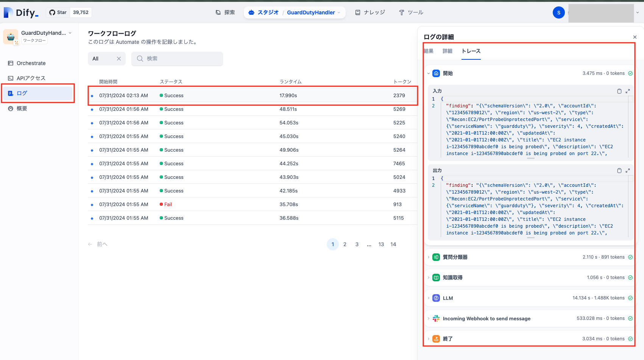Click the Dify logo

click(x=21, y=12)
